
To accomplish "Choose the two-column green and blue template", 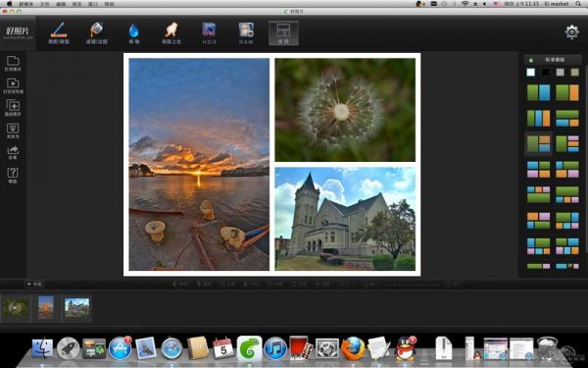I will (x=538, y=93).
